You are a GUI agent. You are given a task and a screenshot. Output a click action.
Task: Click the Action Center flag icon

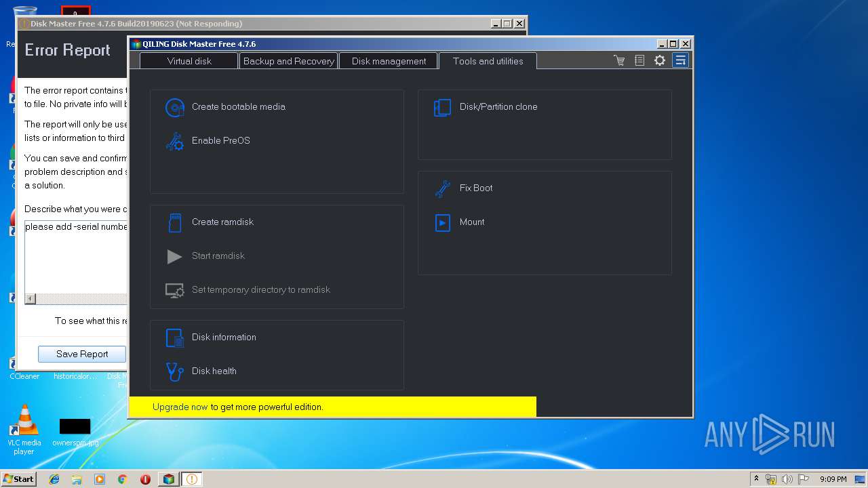804,479
